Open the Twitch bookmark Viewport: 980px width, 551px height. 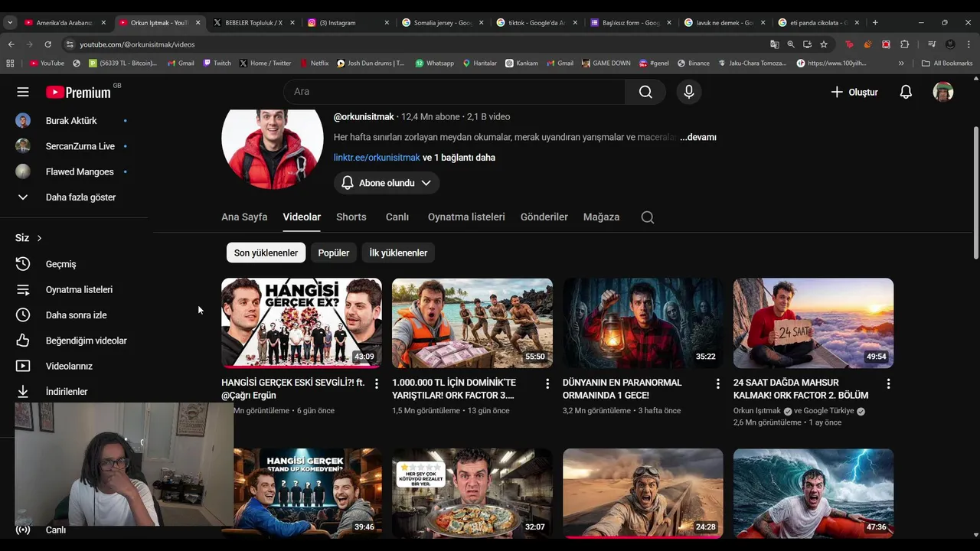point(217,63)
